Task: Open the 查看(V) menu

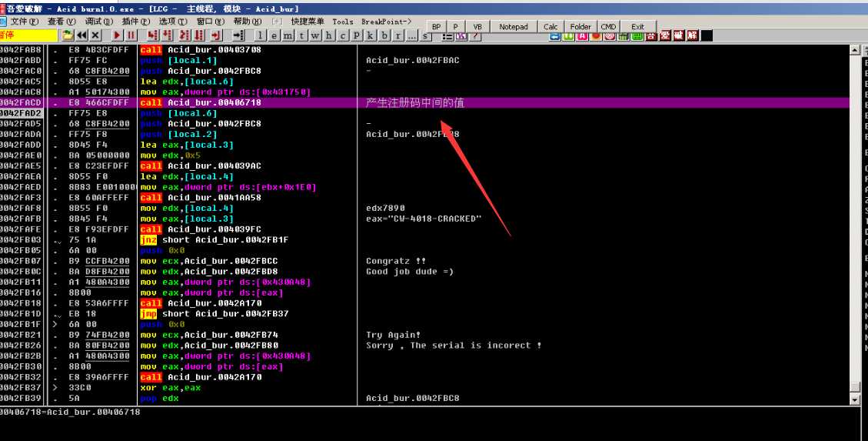Action: point(62,21)
